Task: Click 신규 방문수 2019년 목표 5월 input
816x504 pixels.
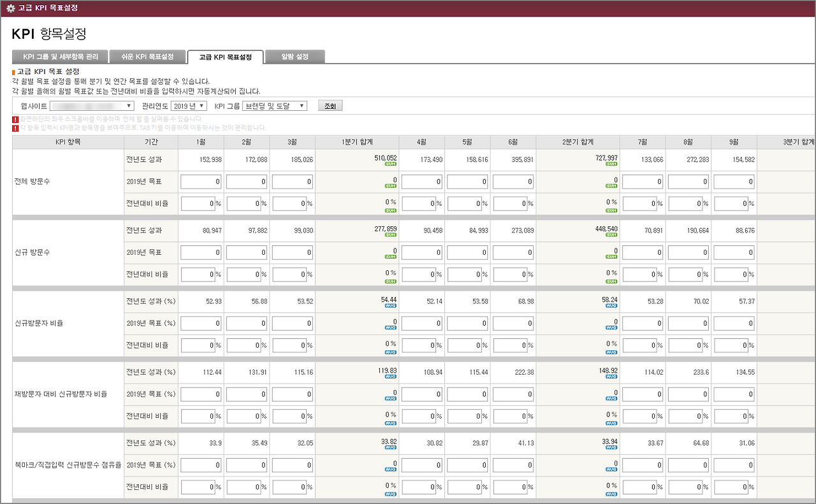Action: pyautogui.click(x=468, y=253)
